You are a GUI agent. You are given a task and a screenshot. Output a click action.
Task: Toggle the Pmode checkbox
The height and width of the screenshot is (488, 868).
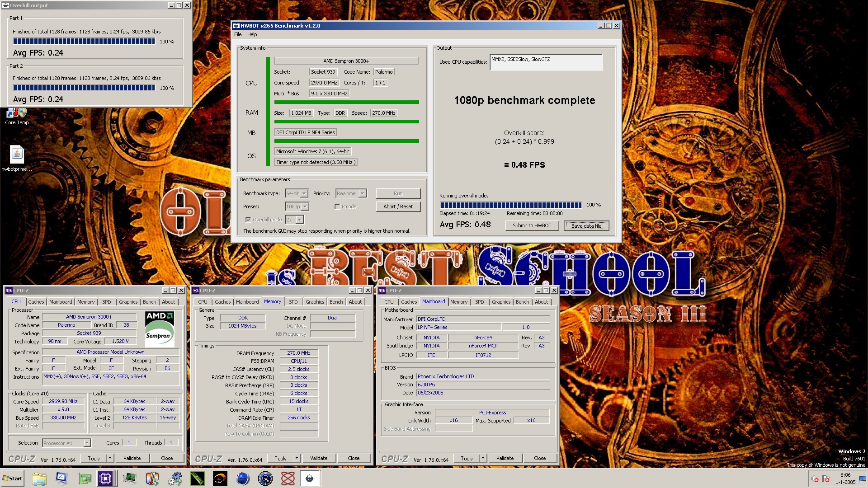tap(337, 206)
